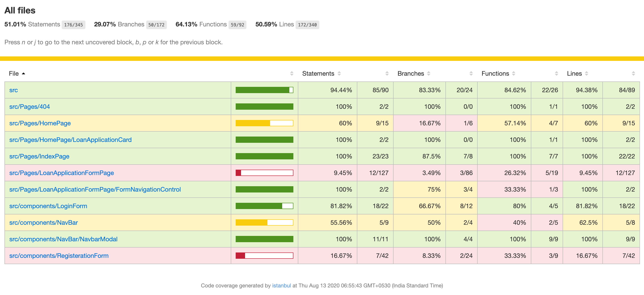Viewport: 644px width, 295px height.
Task: Click sort icon beside Statements header
Action: 339,74
